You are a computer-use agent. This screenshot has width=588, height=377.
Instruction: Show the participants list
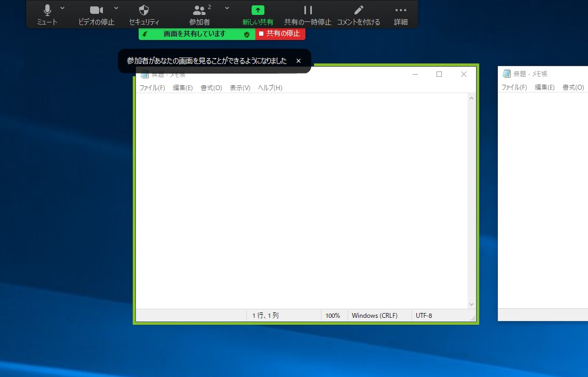200,14
